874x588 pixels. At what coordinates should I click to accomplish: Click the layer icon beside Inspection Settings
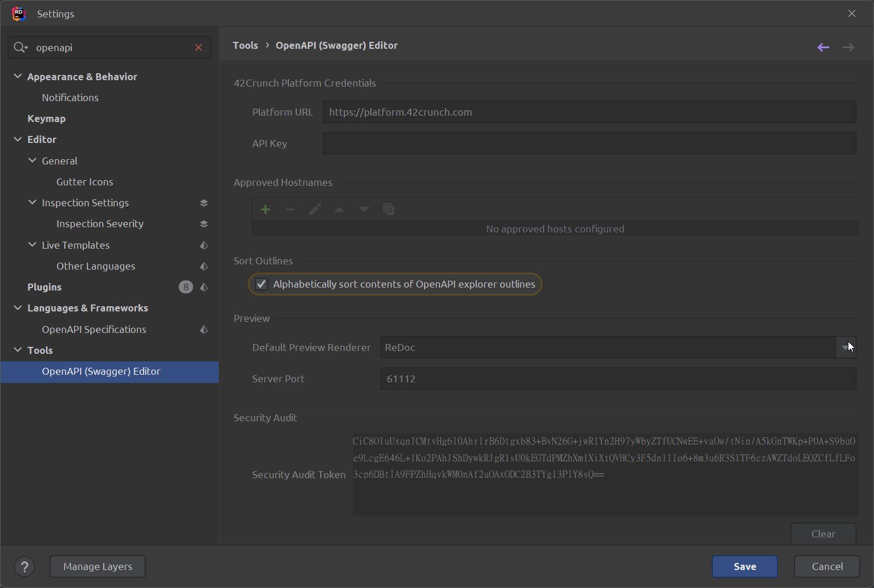(x=204, y=203)
